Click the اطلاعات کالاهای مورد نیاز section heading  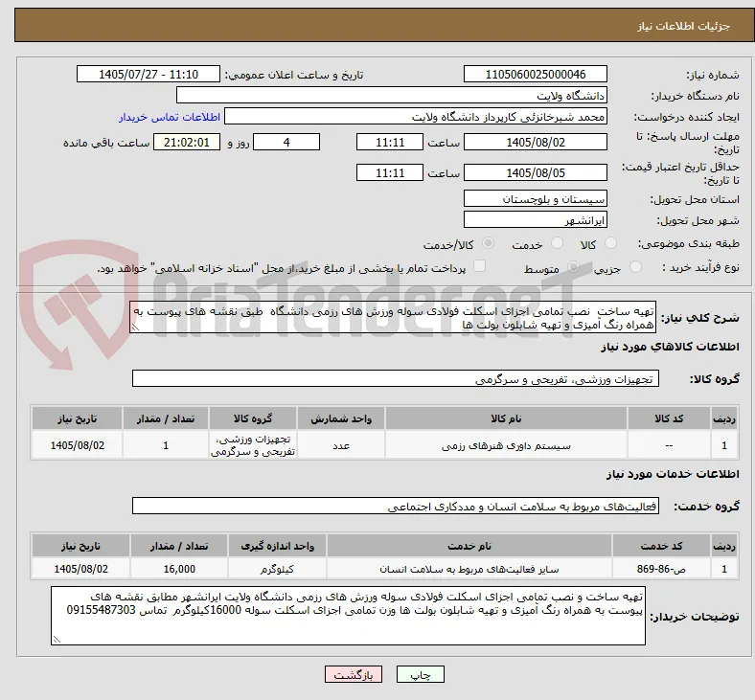(670, 347)
